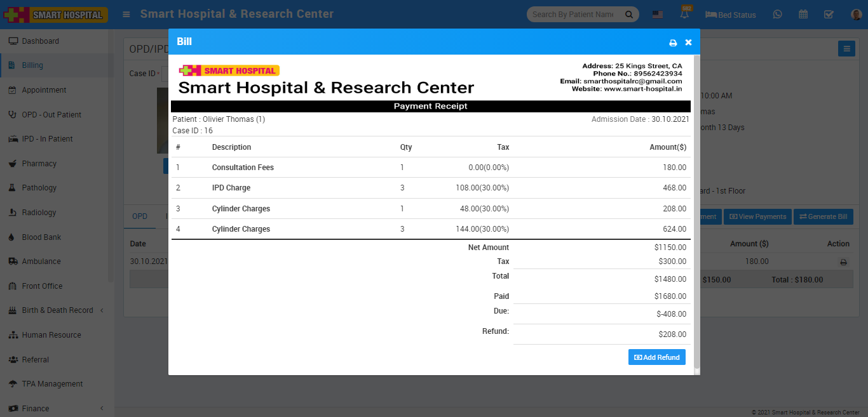Screen dimensions: 868x417
Task: Open the calendar icon in header
Action: pyautogui.click(x=803, y=14)
